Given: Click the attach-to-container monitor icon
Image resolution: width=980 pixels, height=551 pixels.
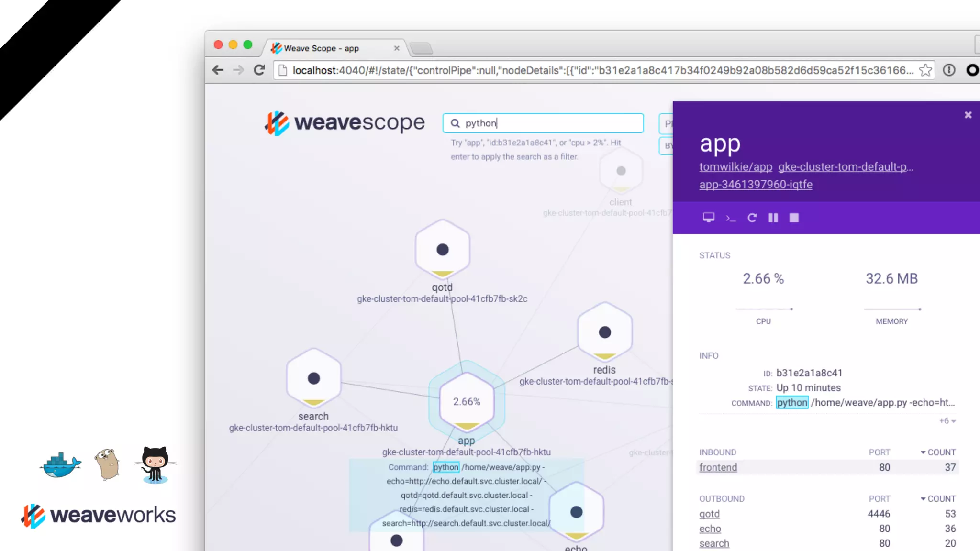Looking at the screenshot, I should coord(708,218).
